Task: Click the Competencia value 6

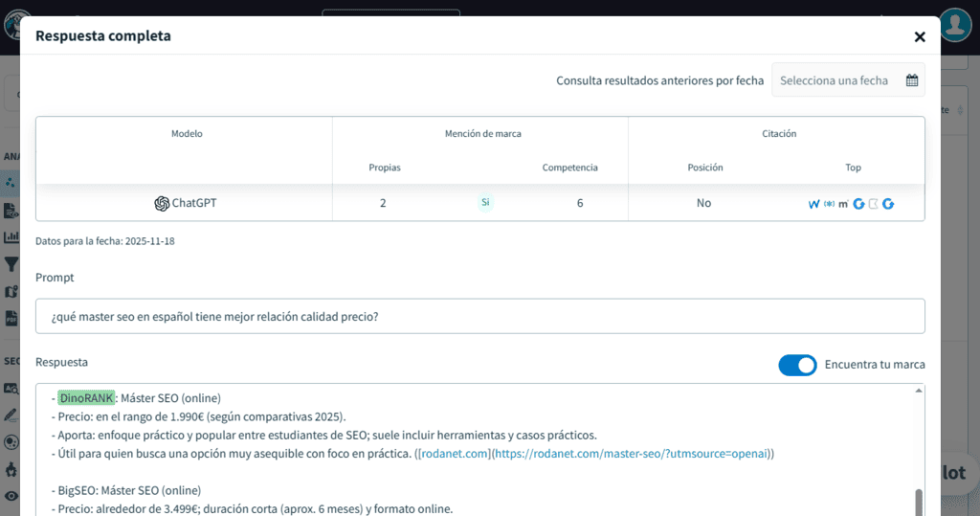Action: pyautogui.click(x=580, y=203)
